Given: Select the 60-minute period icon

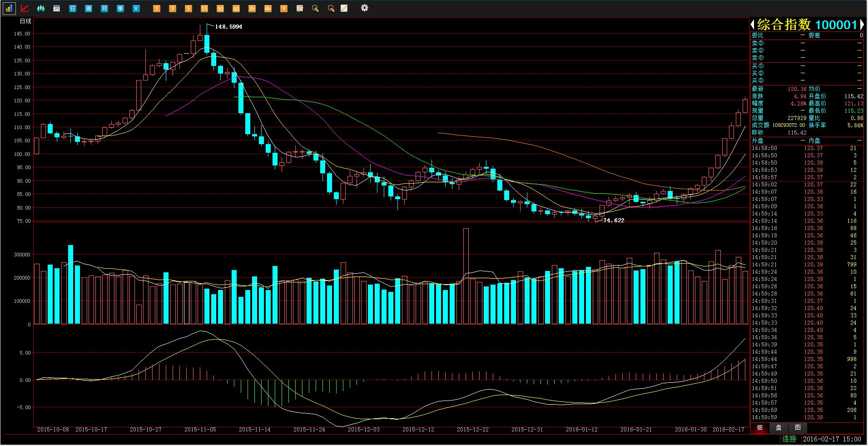Looking at the screenshot, I should pos(236,8).
